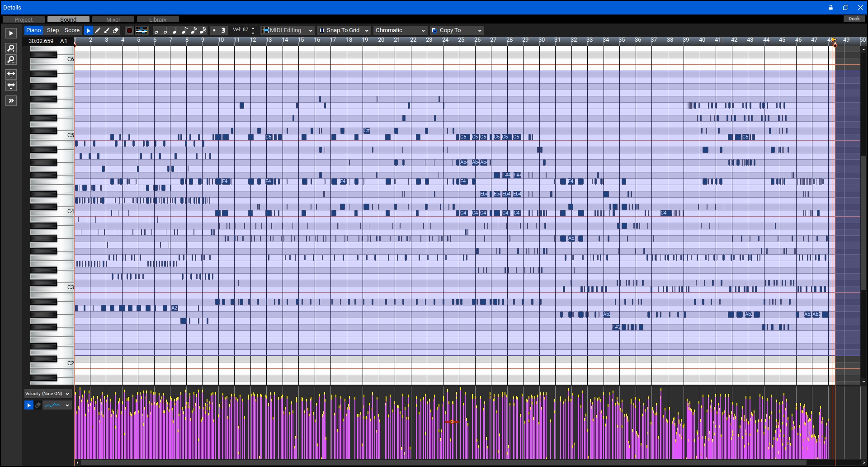868x467 pixels.
Task: Click the horizontal scrollbar at bottom
Action: tap(443, 463)
